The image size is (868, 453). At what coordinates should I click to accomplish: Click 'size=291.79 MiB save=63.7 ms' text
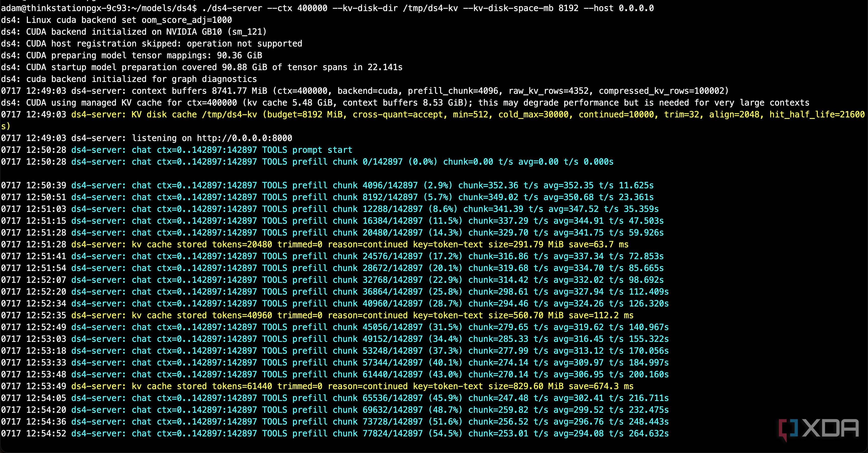(558, 244)
